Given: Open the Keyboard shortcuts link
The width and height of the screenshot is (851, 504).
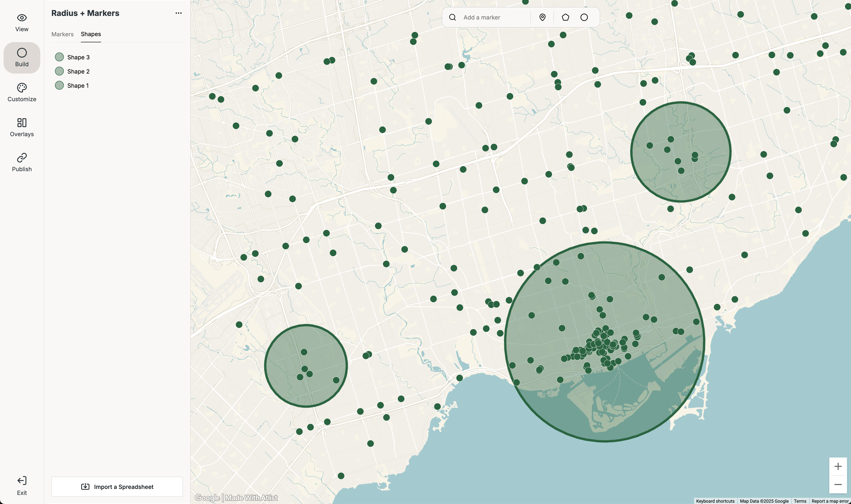Looking at the screenshot, I should click(715, 501).
